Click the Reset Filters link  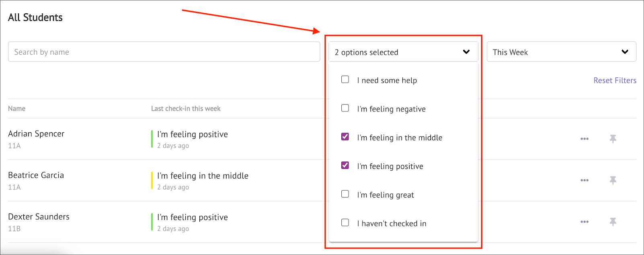tap(615, 80)
